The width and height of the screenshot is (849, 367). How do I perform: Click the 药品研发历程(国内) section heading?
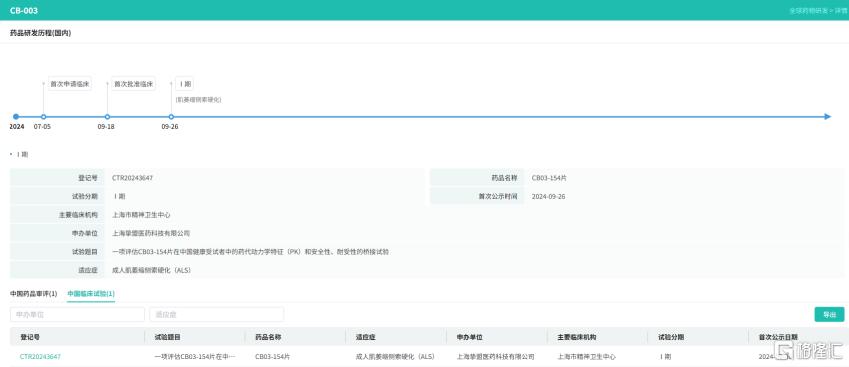tap(41, 33)
